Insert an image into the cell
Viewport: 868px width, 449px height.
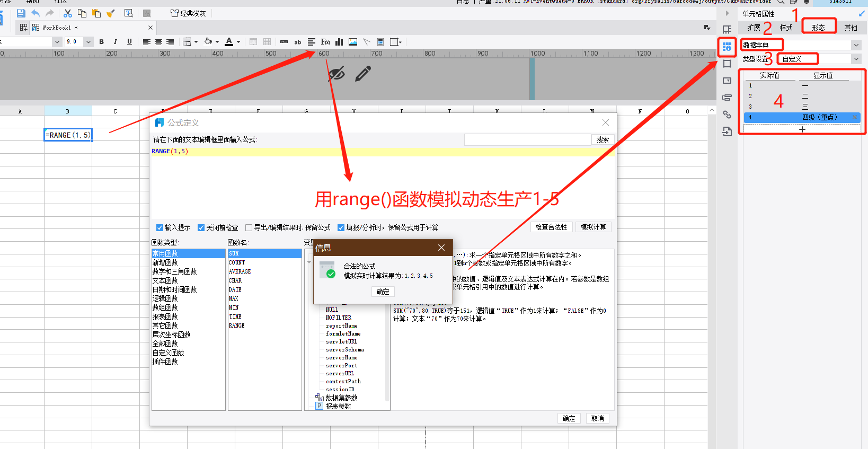pos(353,42)
